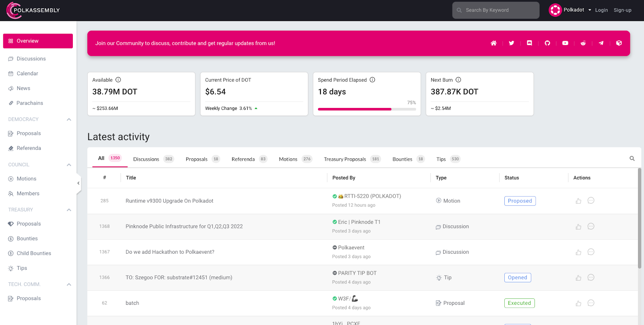Click the Sign-up link
Screen dimensions: 644x325
click(622, 10)
